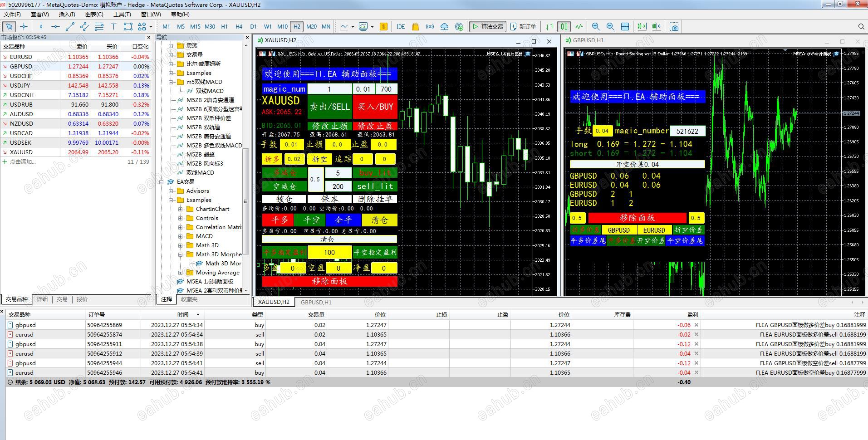Image resolution: width=868 pixels, height=440 pixels.
Task: Collapse the EA交易 tree node
Action: point(162,182)
